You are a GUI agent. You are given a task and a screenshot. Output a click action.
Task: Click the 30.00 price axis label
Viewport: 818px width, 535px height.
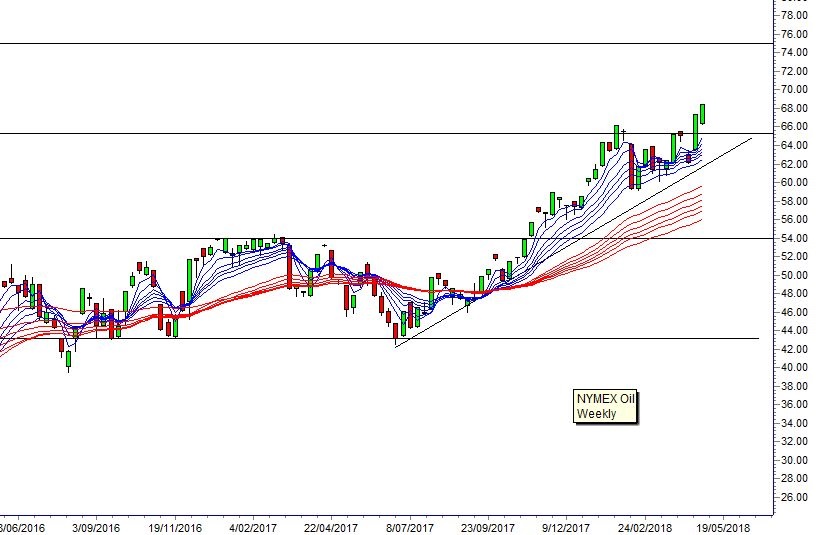[795, 460]
